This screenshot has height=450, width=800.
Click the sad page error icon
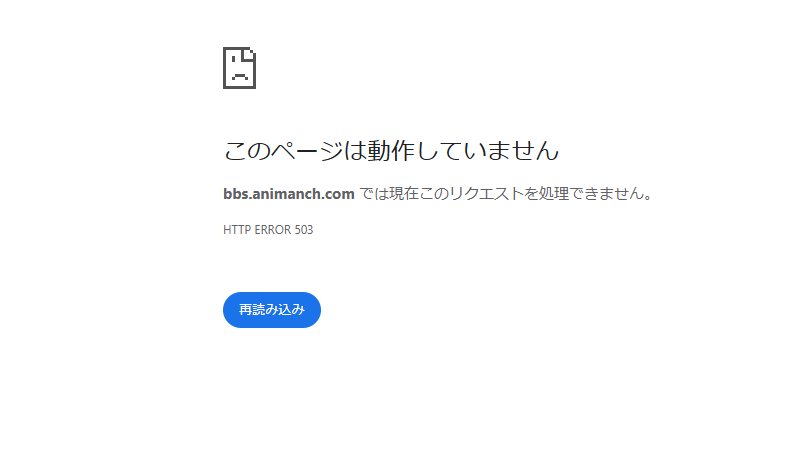pyautogui.click(x=239, y=68)
